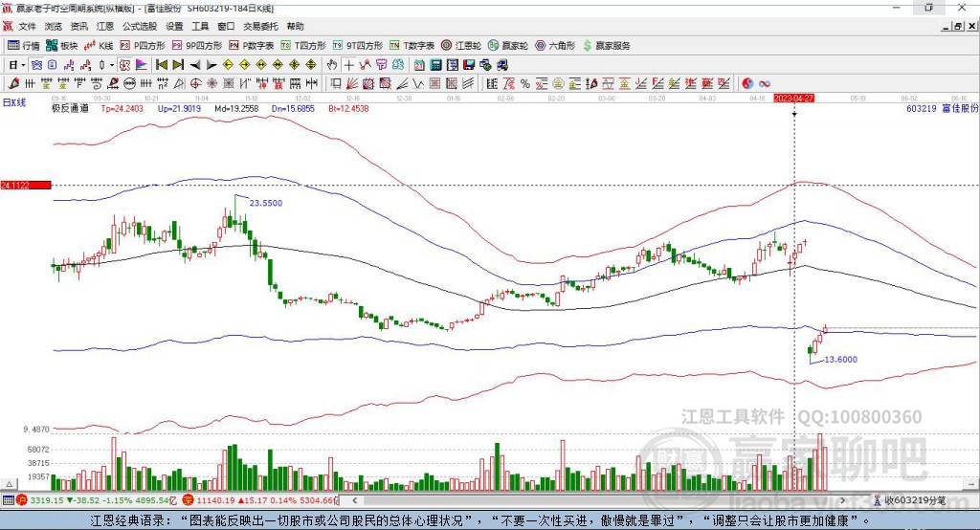980x530 pixels.
Task: Select the Gann fan lines tool
Action: pyautogui.click(x=353, y=84)
